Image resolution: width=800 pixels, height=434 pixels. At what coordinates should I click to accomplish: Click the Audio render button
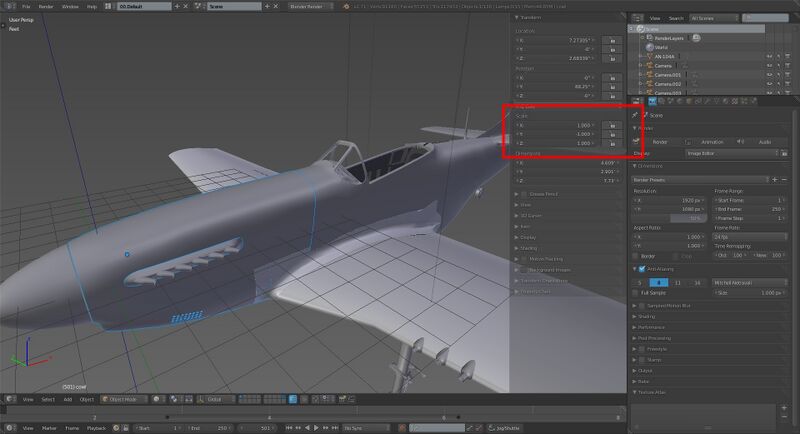click(x=760, y=142)
